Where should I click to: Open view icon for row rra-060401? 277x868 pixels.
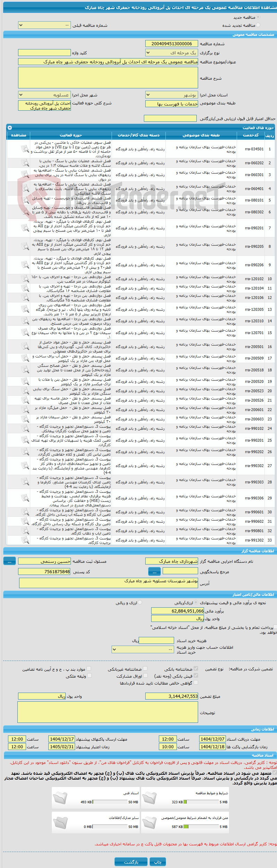[x=25, y=189]
